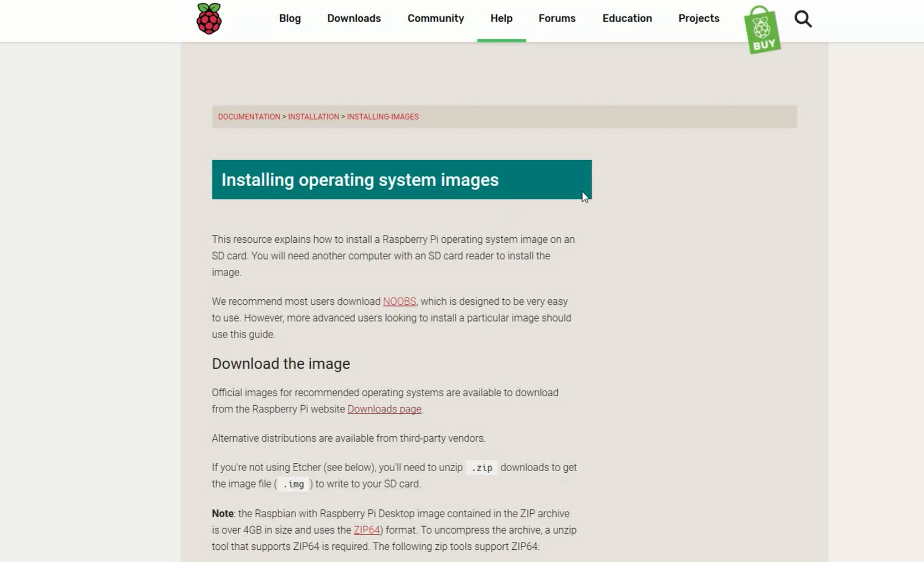Click the 'Download the image' heading
The height and width of the screenshot is (562, 924).
click(281, 364)
